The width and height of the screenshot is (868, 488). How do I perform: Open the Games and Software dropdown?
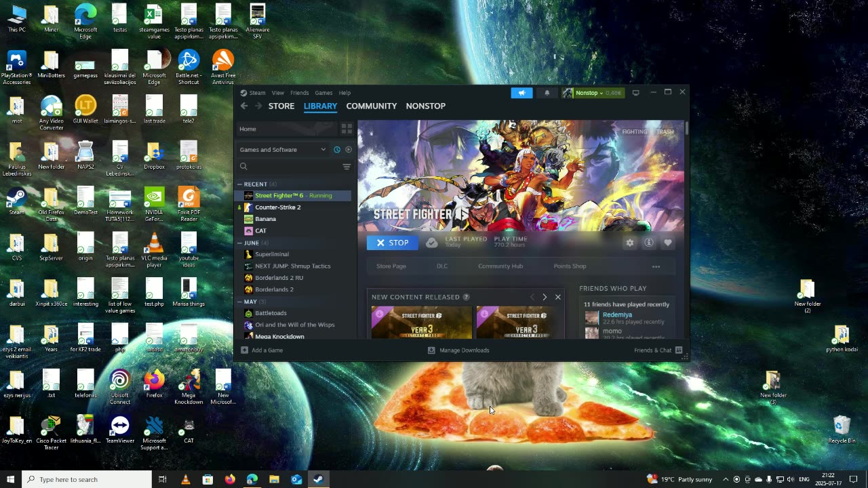point(283,150)
